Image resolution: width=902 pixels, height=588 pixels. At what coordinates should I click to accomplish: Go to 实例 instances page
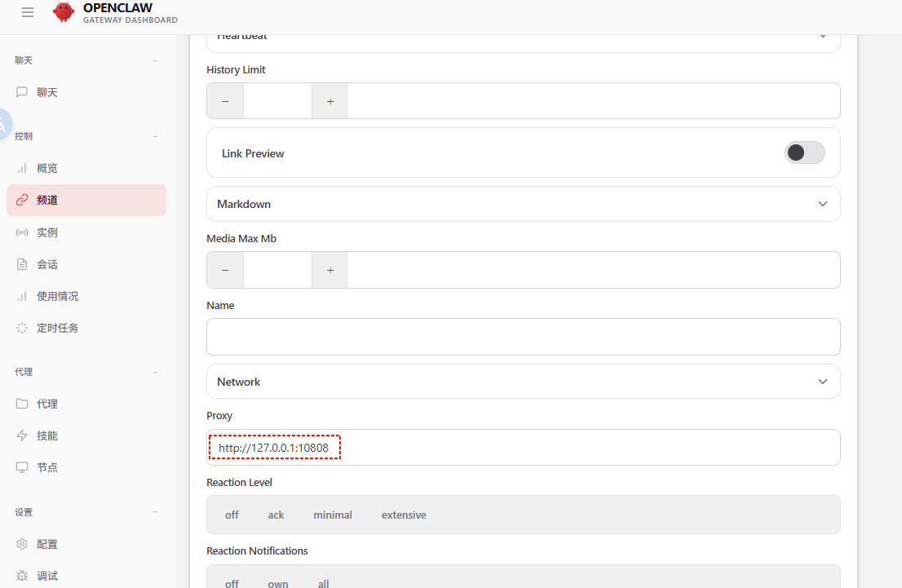pyautogui.click(x=47, y=232)
